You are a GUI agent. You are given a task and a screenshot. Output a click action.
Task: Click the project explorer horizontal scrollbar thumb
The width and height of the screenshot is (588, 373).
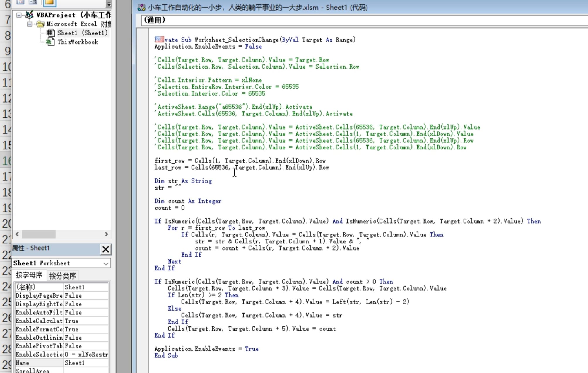(x=39, y=234)
